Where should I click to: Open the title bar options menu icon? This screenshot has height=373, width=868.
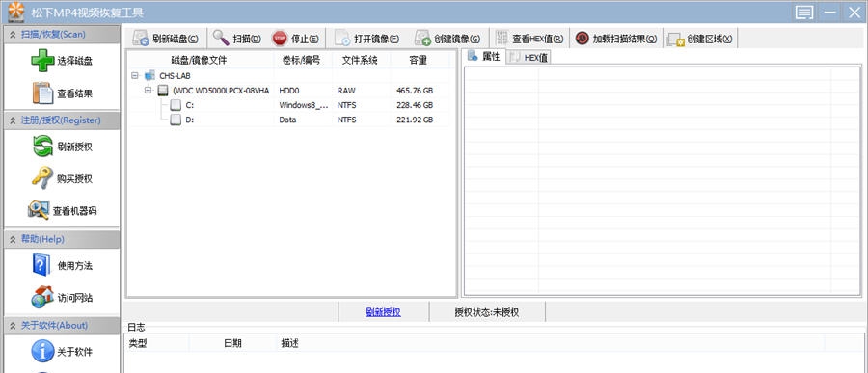click(x=804, y=13)
